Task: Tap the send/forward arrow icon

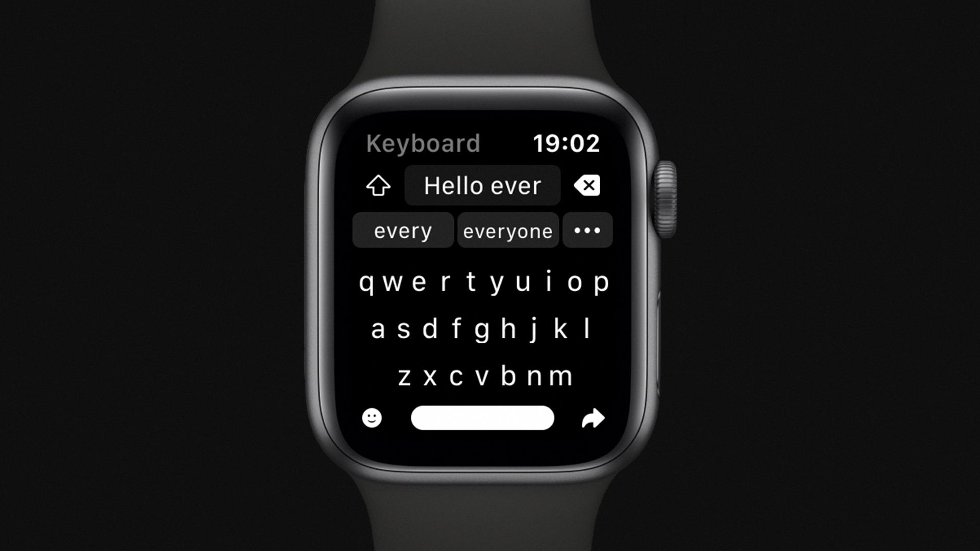Action: pos(591,417)
